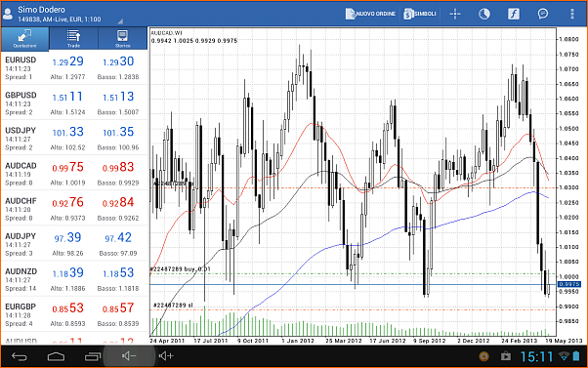Tap EURGBP ask price 0.8557

118,308
